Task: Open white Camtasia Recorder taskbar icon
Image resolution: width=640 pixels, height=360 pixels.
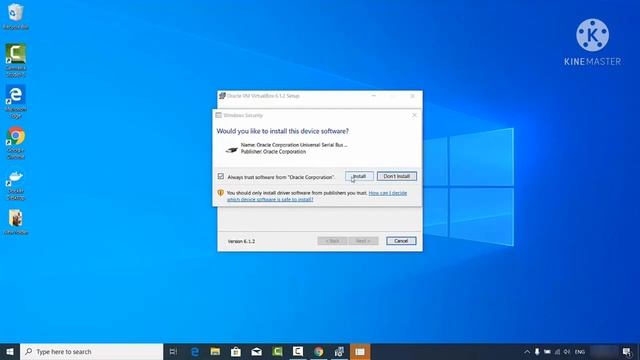Action: coord(298,351)
